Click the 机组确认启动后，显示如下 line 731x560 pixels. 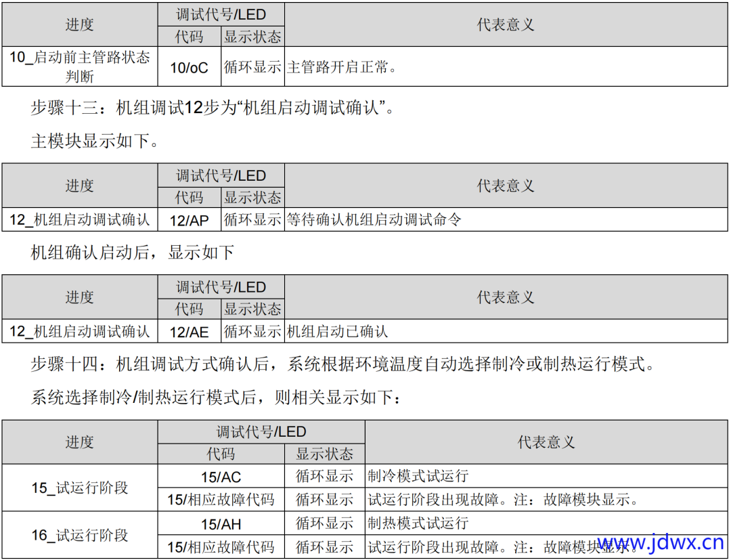(132, 253)
